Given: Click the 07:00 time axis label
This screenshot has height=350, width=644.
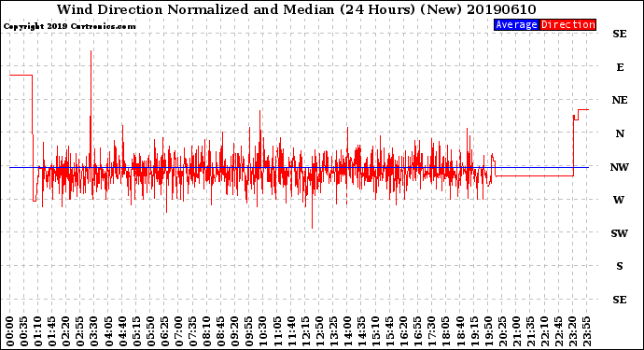Looking at the screenshot, I should click(178, 331).
